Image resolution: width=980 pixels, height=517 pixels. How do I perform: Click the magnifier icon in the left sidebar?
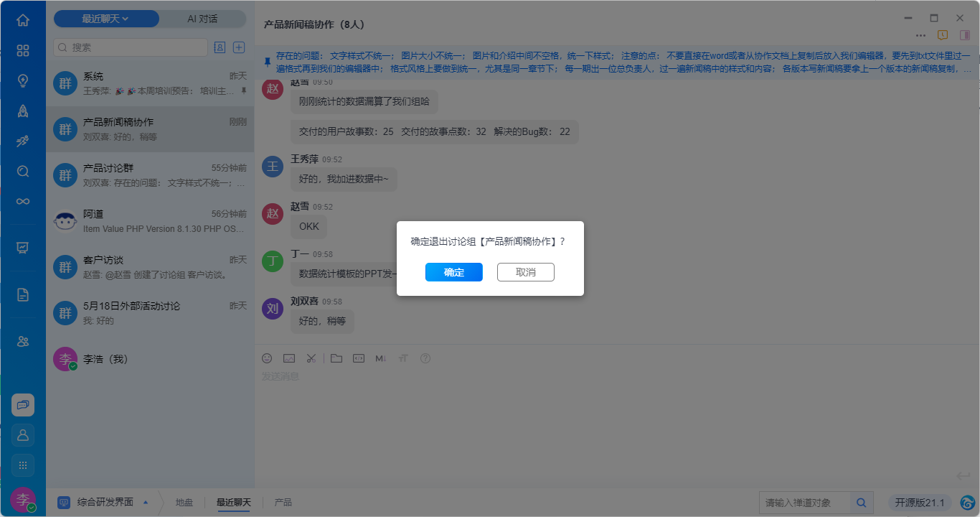tap(23, 171)
